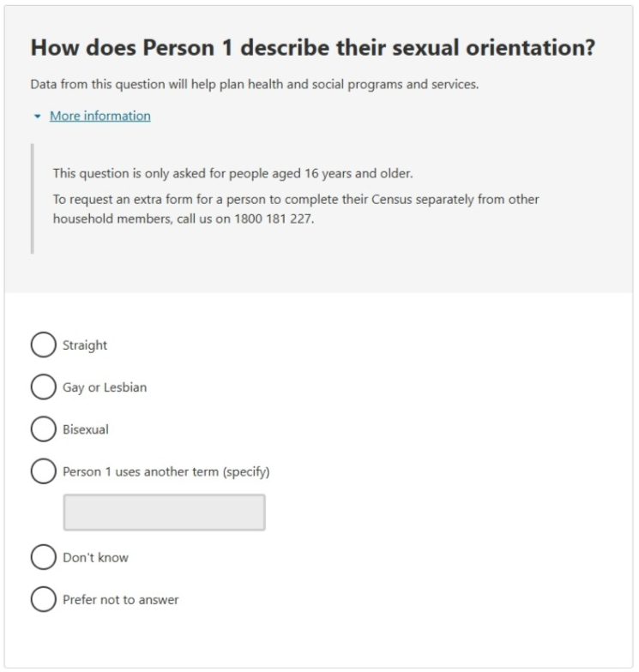The height and width of the screenshot is (672, 639).
Task: Click the grey vertical bar beside the information note
Action: point(32,198)
